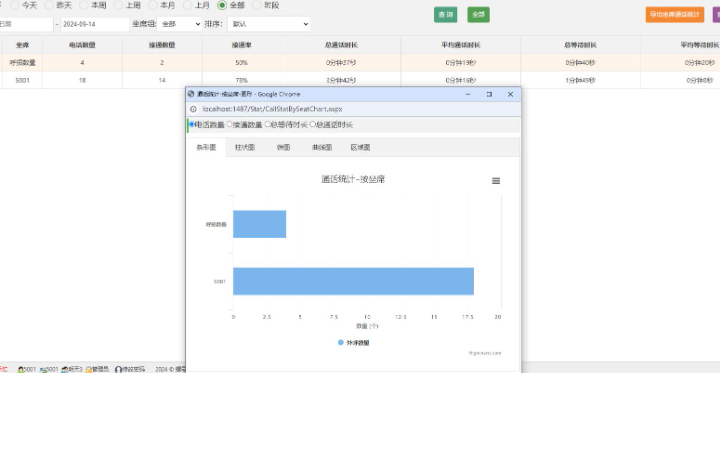The image size is (720, 450).
Task: Open the 坐席组 dropdown showing 全部
Action: (180, 24)
